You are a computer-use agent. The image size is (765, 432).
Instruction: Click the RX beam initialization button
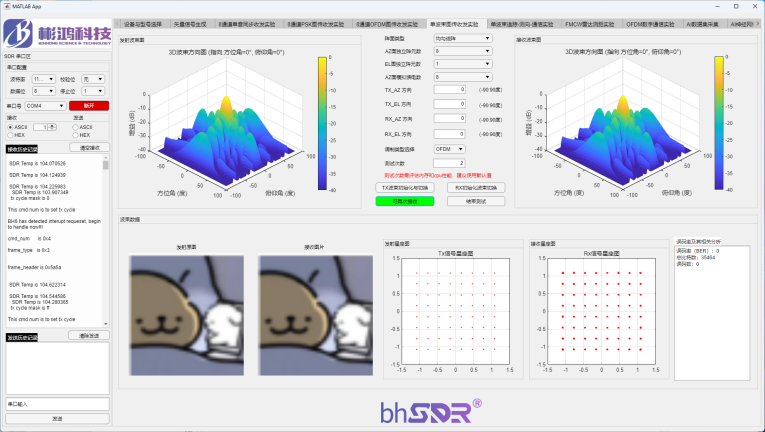click(x=476, y=187)
